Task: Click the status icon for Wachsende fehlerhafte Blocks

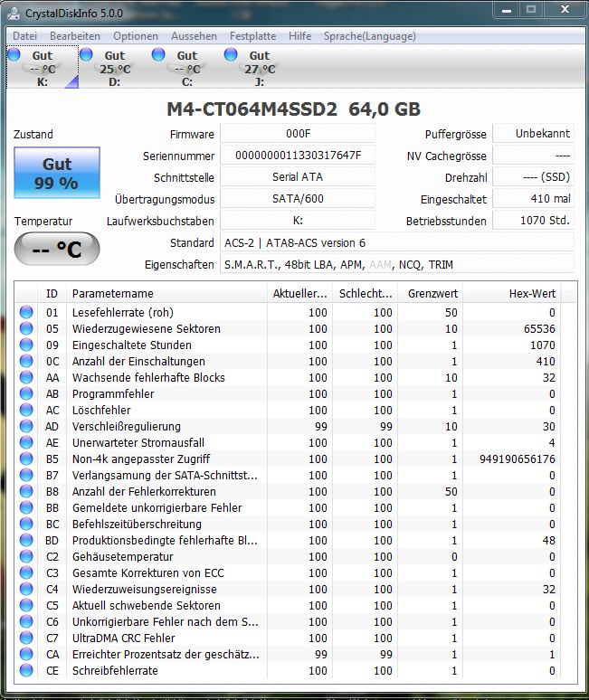Action: pos(26,377)
